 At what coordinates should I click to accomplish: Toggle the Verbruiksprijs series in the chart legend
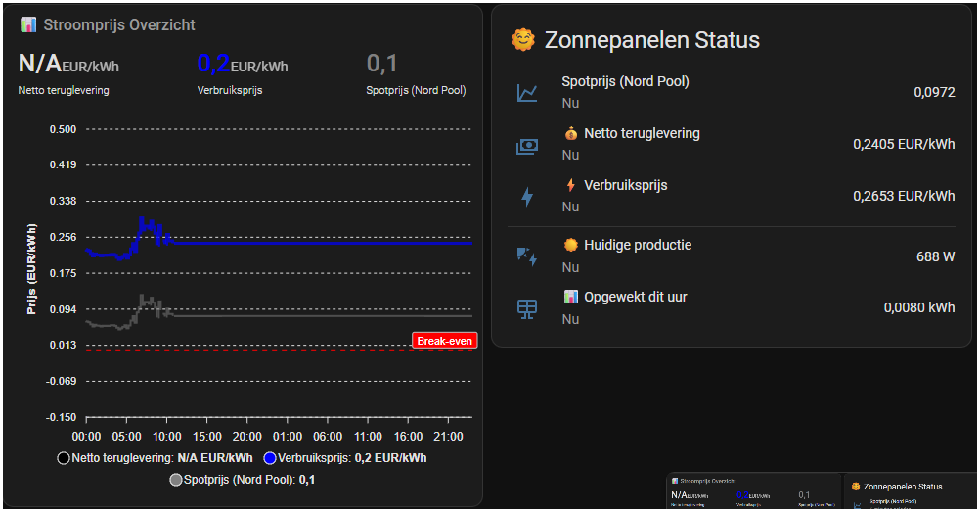click(x=344, y=457)
